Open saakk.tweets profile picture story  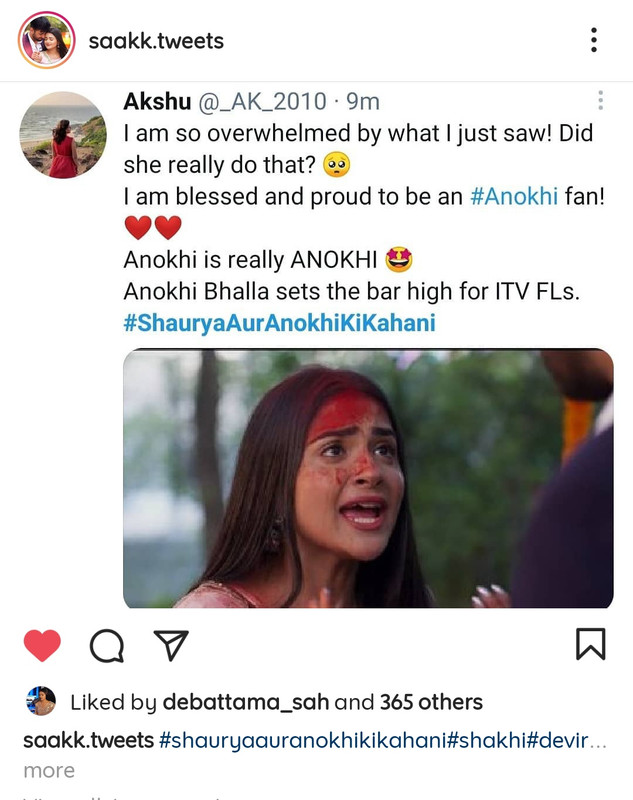tap(46, 40)
